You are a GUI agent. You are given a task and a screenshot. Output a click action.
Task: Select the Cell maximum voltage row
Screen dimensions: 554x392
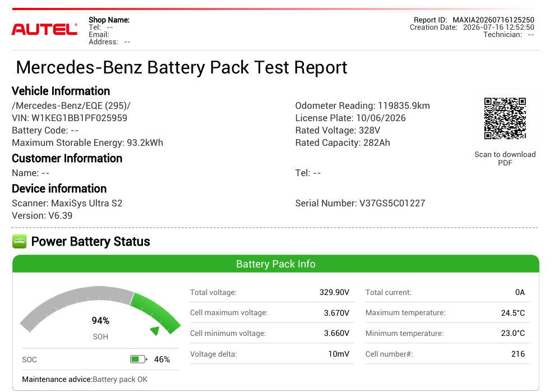[272, 313]
